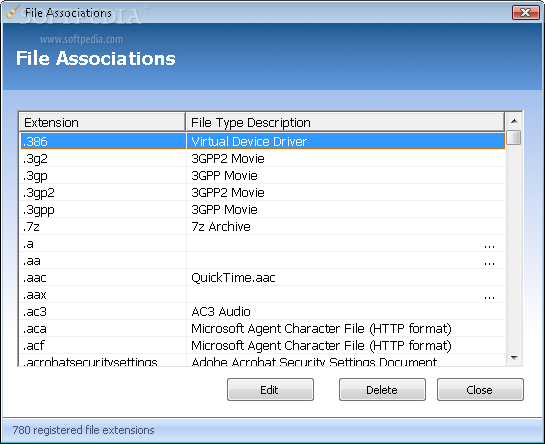Image resolution: width=545 pixels, height=444 pixels.
Task: Click Microsoft Agent Character File for .acf
Action: 321,346
